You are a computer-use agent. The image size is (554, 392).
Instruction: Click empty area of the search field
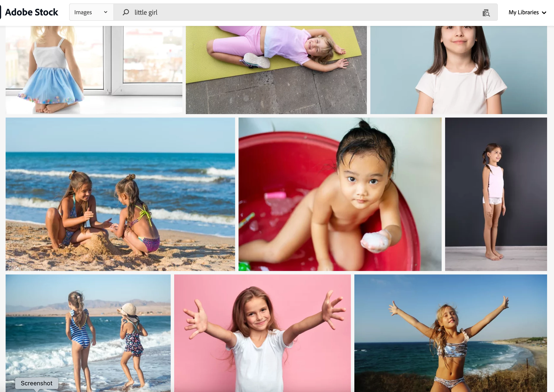tap(314, 12)
